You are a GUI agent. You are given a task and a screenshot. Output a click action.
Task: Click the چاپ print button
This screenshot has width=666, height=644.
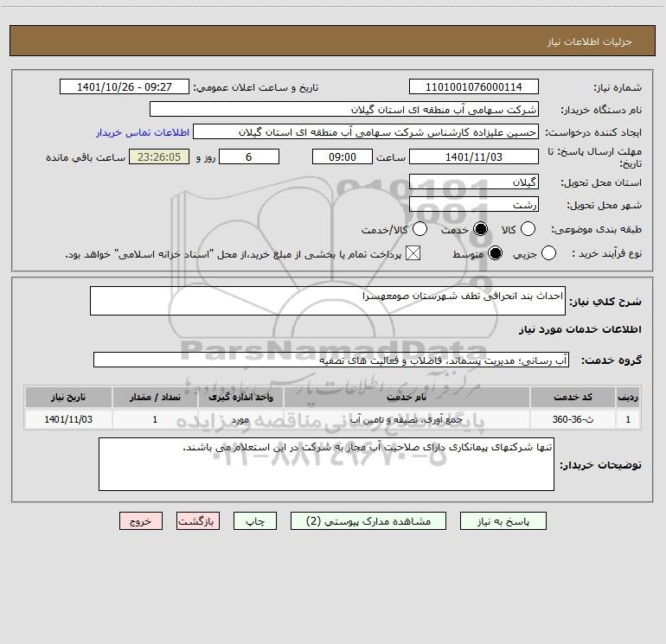click(255, 521)
